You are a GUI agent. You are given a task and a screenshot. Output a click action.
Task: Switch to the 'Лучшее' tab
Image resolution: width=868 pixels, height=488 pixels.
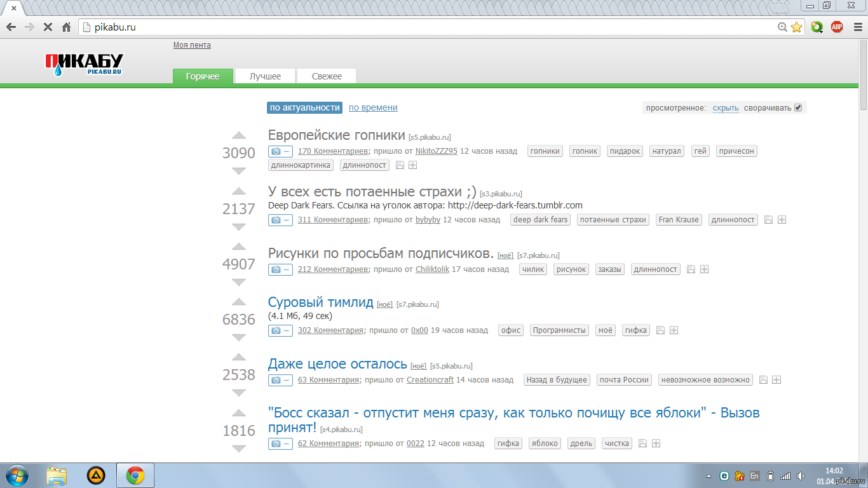265,76
